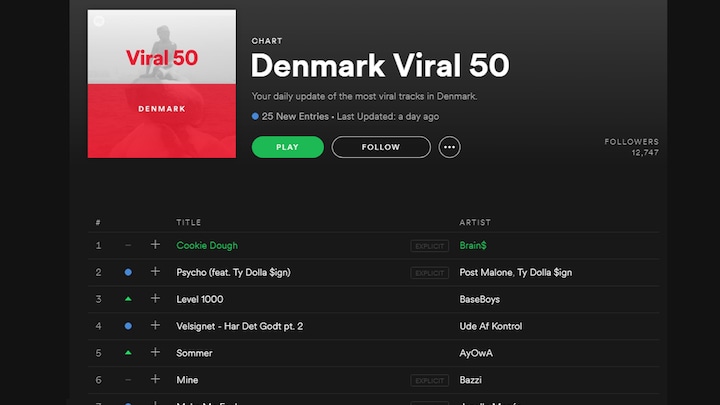The image size is (720, 405).
Task: Open Ude Af Kontrol artist page
Action: coord(490,326)
